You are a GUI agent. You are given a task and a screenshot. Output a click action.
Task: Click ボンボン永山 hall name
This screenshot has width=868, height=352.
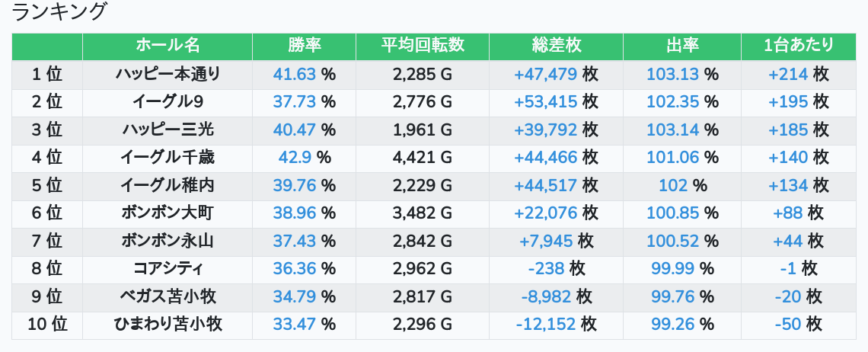(x=168, y=241)
